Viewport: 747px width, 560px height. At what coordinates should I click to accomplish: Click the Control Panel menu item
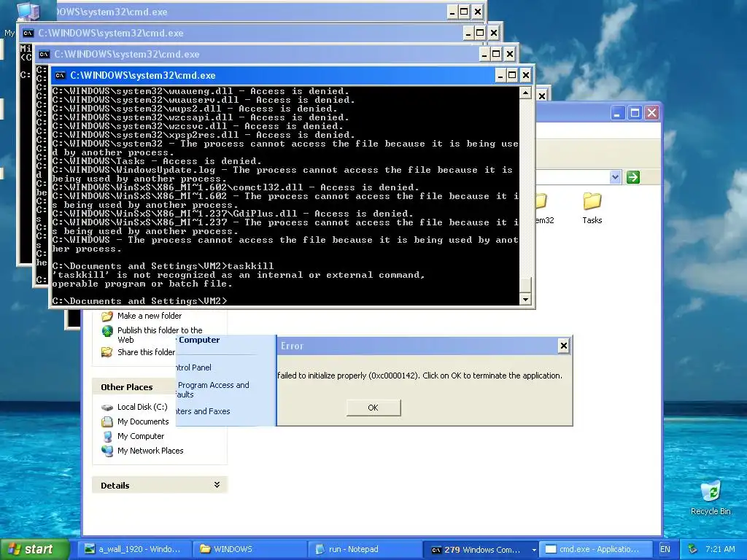[x=193, y=367]
